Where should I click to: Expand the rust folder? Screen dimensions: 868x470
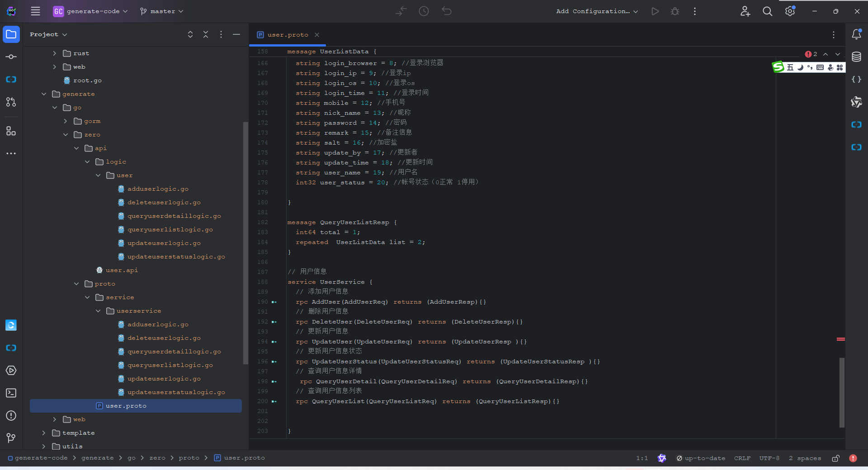(x=54, y=53)
